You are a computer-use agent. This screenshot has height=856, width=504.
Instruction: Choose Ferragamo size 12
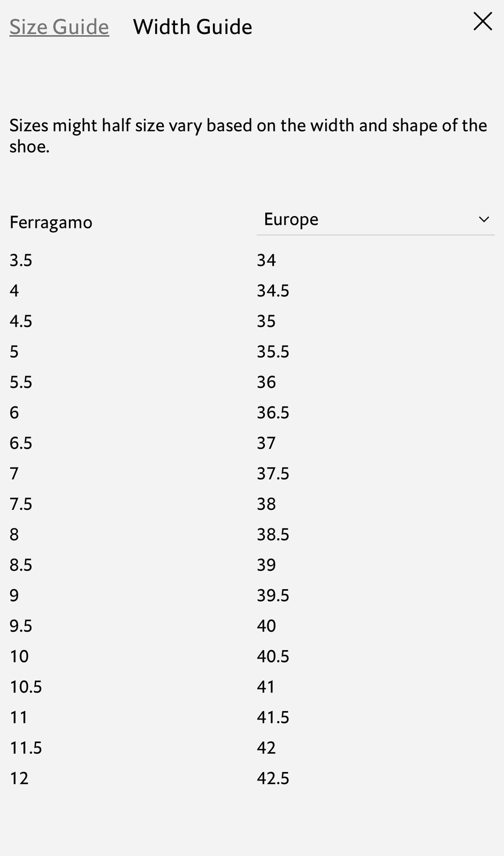(19, 778)
